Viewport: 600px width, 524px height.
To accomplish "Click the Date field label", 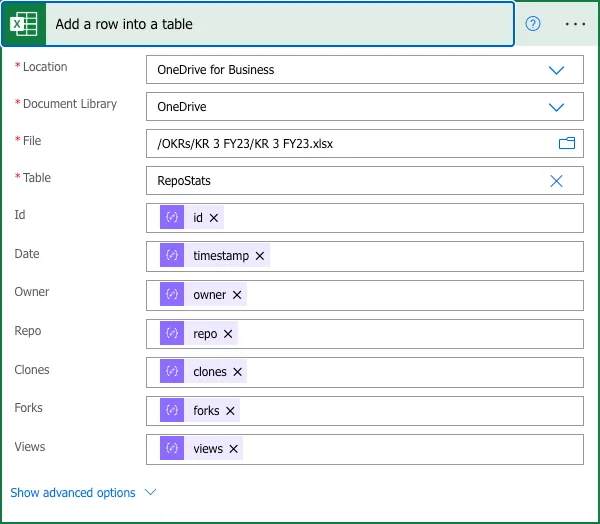I will pos(27,254).
